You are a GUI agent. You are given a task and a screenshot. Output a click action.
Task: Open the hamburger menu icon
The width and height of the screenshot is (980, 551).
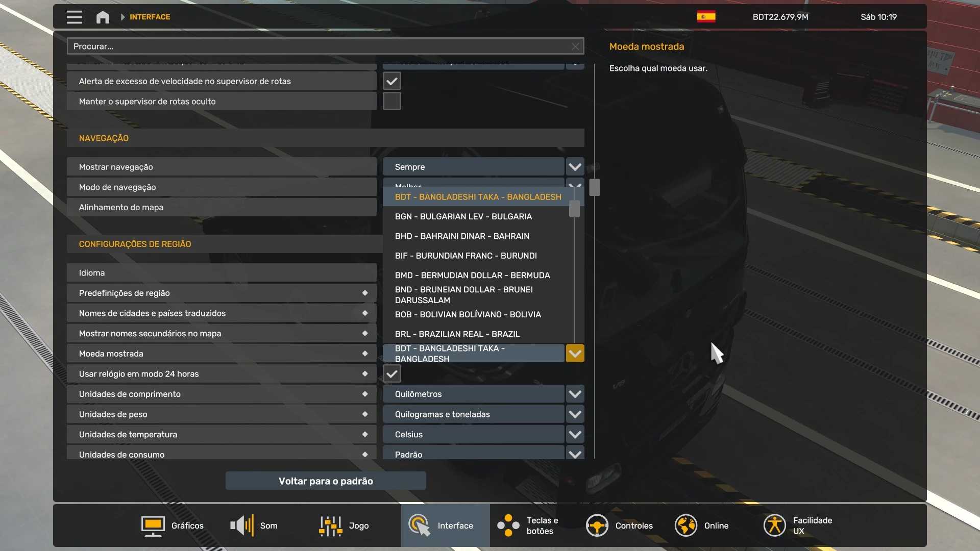click(74, 17)
